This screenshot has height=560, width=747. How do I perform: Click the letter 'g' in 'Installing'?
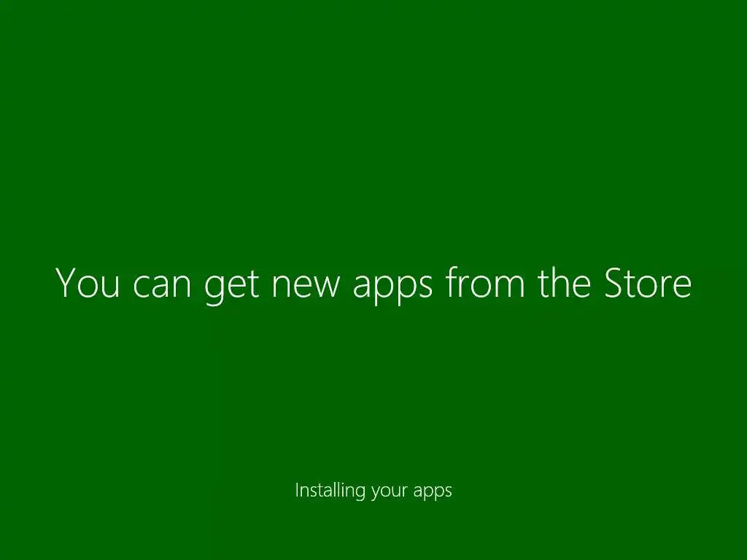click(x=360, y=494)
